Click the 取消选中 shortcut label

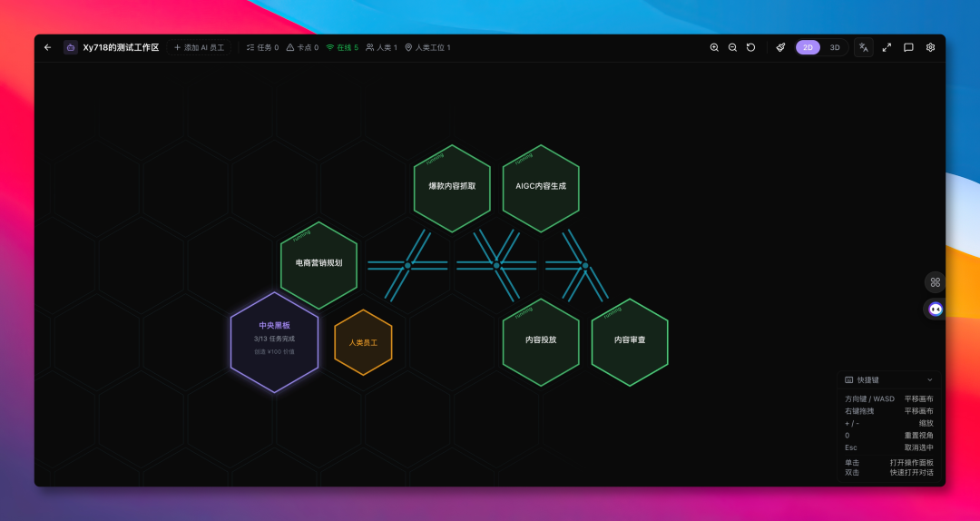point(918,447)
